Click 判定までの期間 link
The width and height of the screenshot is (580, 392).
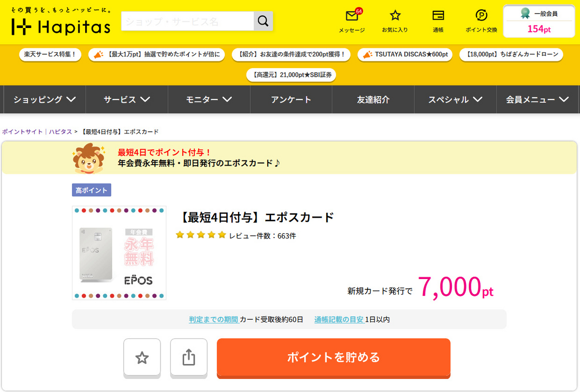[213, 319]
